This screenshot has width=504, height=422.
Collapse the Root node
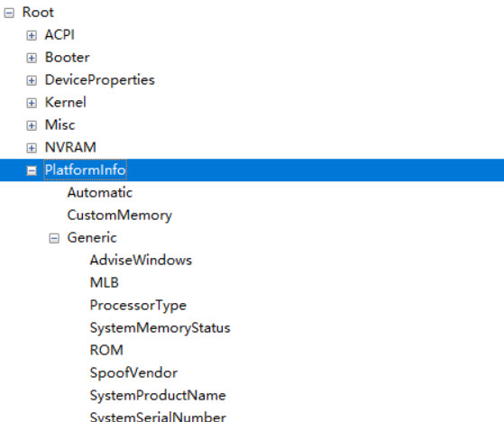9,13
